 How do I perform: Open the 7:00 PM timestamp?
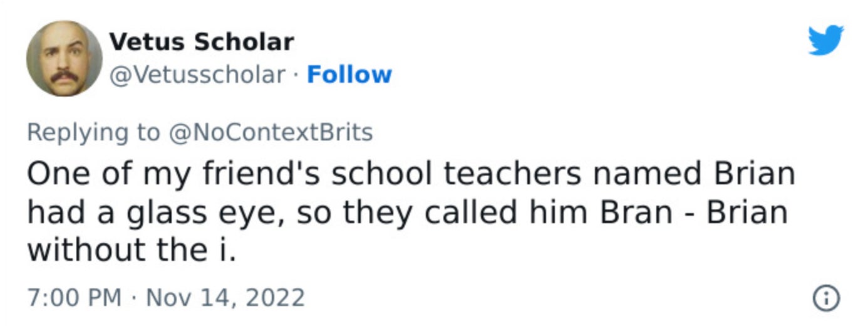tap(75, 297)
